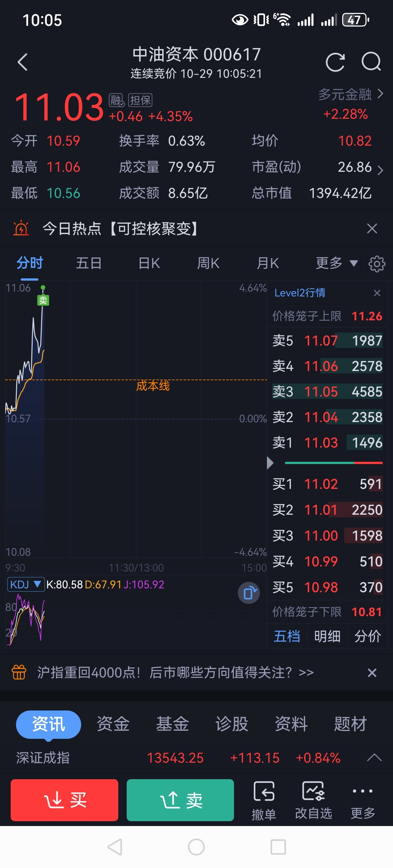This screenshot has width=393, height=868.
Task: Tap the rotate landscape chart icon
Action: 249,593
